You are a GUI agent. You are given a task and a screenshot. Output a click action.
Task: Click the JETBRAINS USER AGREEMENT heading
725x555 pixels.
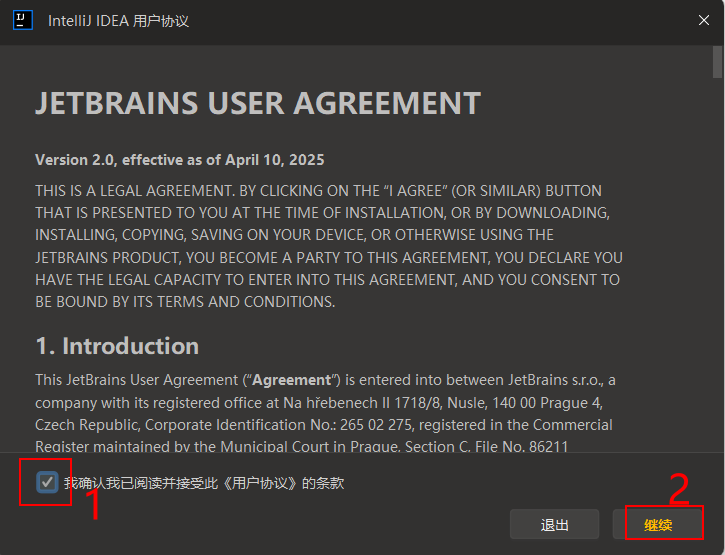(258, 103)
